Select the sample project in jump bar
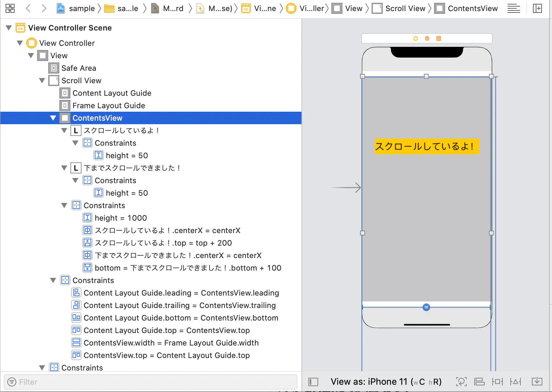The height and width of the screenshot is (392, 552). pyautogui.click(x=76, y=8)
